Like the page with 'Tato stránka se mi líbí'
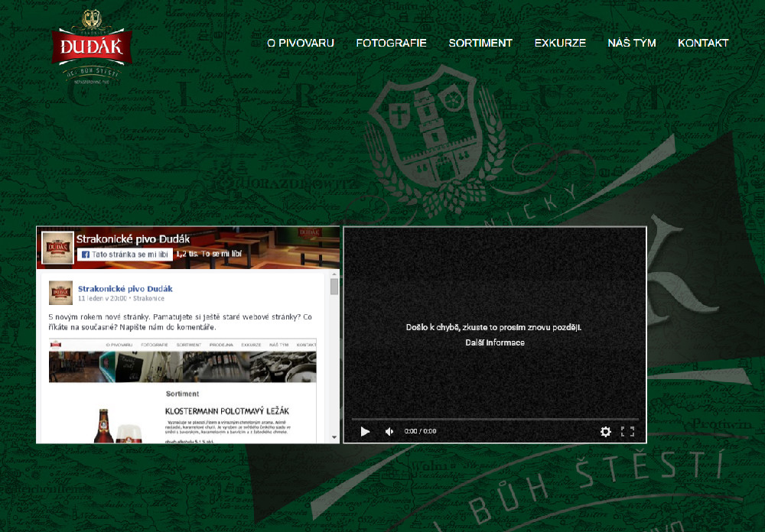This screenshot has width=765, height=532. (x=125, y=254)
